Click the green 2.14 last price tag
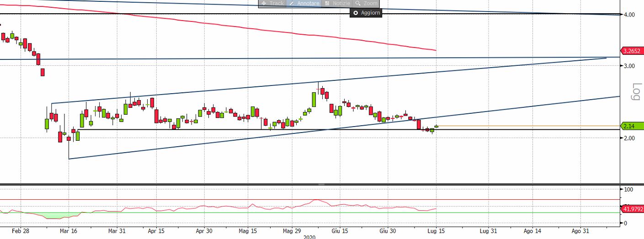This screenshot has width=644, height=239. (632, 126)
